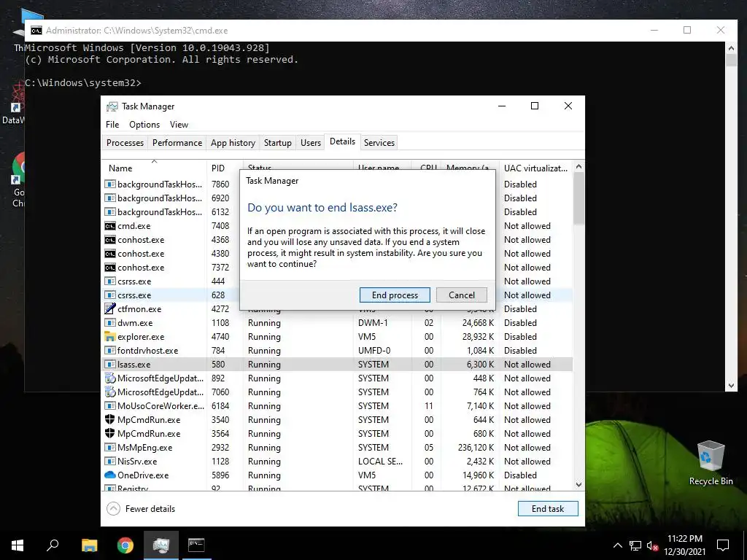Open File Explorer from the taskbar
Viewport: 747px width, 560px height.
pyautogui.click(x=89, y=545)
